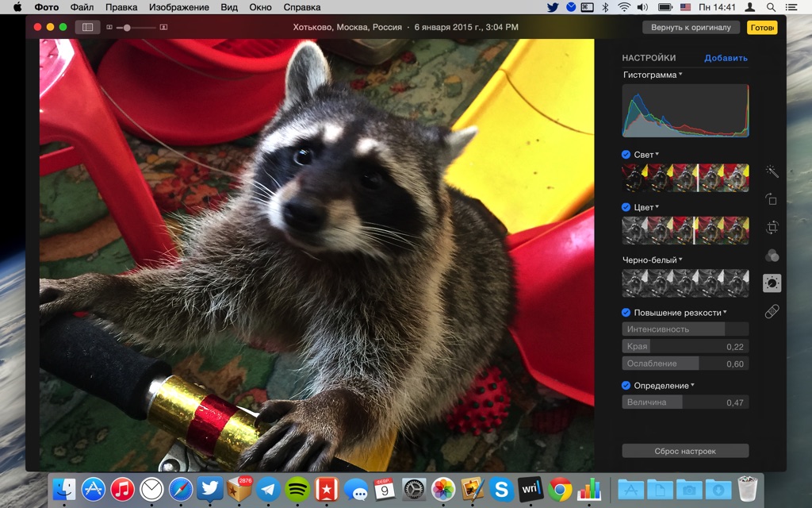Image resolution: width=812 pixels, height=508 pixels.
Task: Open the Crop tool
Action: click(x=772, y=228)
